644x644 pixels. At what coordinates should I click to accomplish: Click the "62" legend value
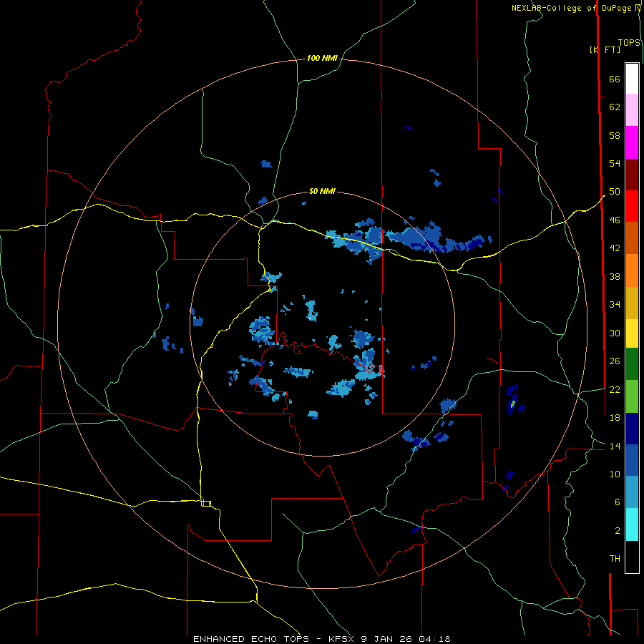click(615, 107)
